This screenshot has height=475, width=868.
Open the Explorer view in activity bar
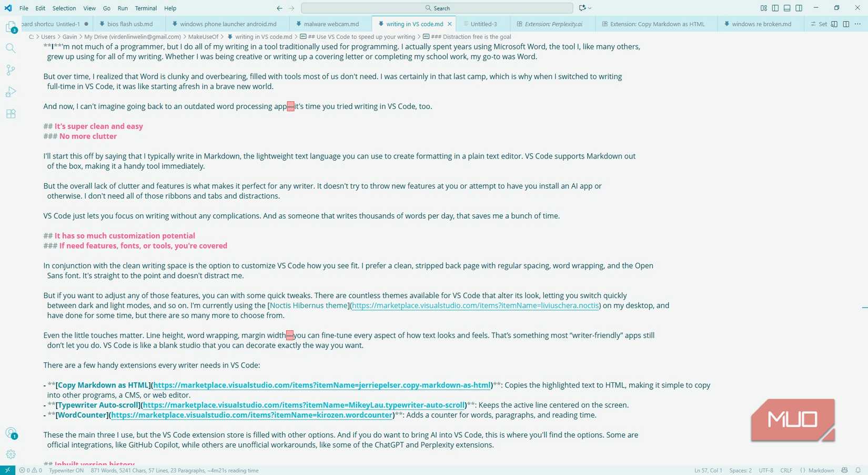click(11, 27)
